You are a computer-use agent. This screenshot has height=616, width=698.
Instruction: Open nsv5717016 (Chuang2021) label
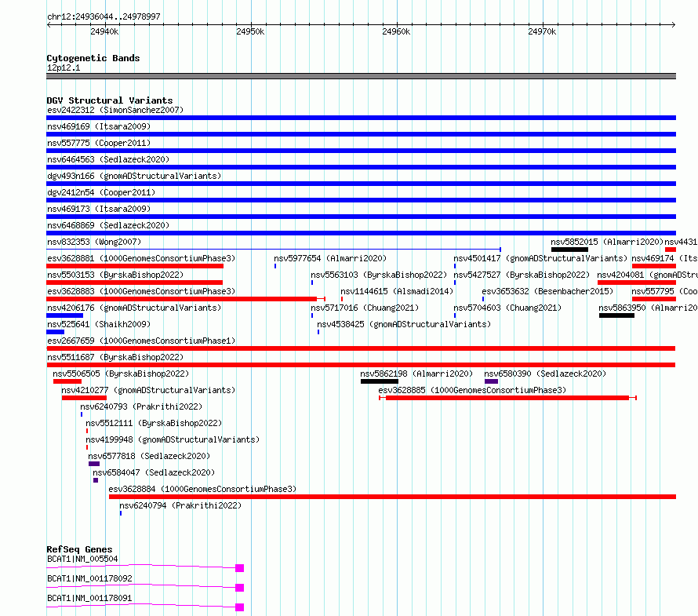365,308
